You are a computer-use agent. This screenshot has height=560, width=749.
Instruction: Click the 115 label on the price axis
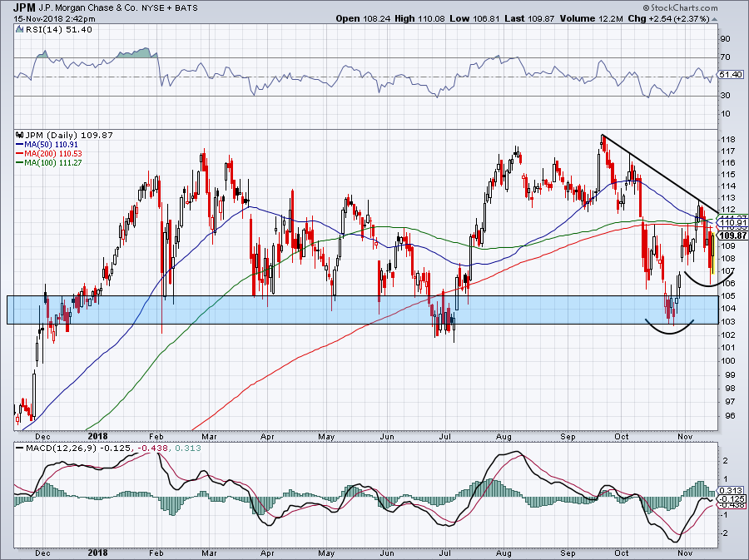click(x=727, y=175)
